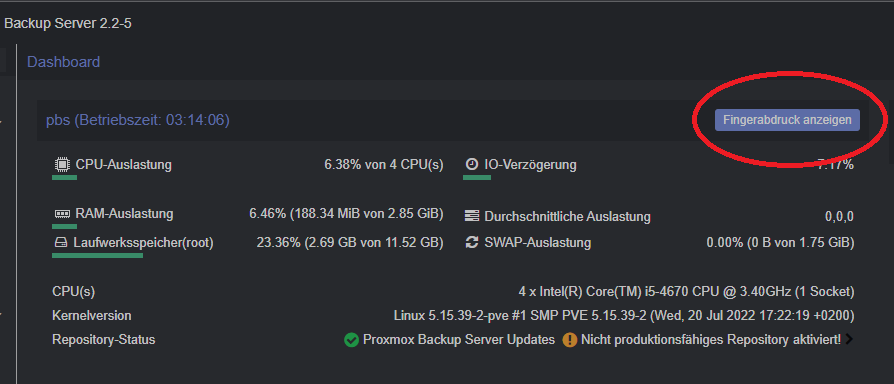Viewport: 894px width, 384px height.
Task: Open the Dashboard panel title
Action: point(63,62)
